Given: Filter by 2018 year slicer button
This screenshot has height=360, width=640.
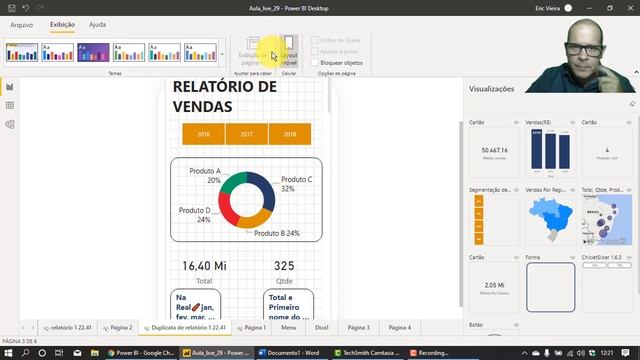Looking at the screenshot, I should point(290,134).
